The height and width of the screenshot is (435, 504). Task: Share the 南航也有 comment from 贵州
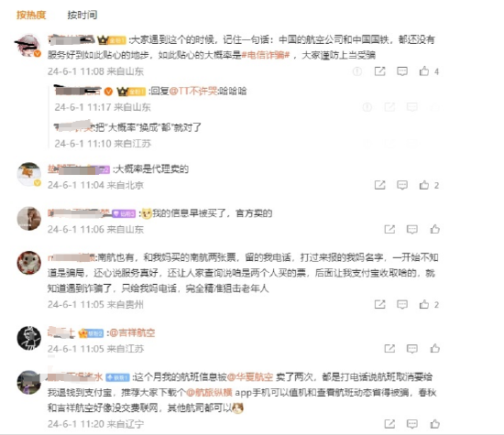coord(379,304)
